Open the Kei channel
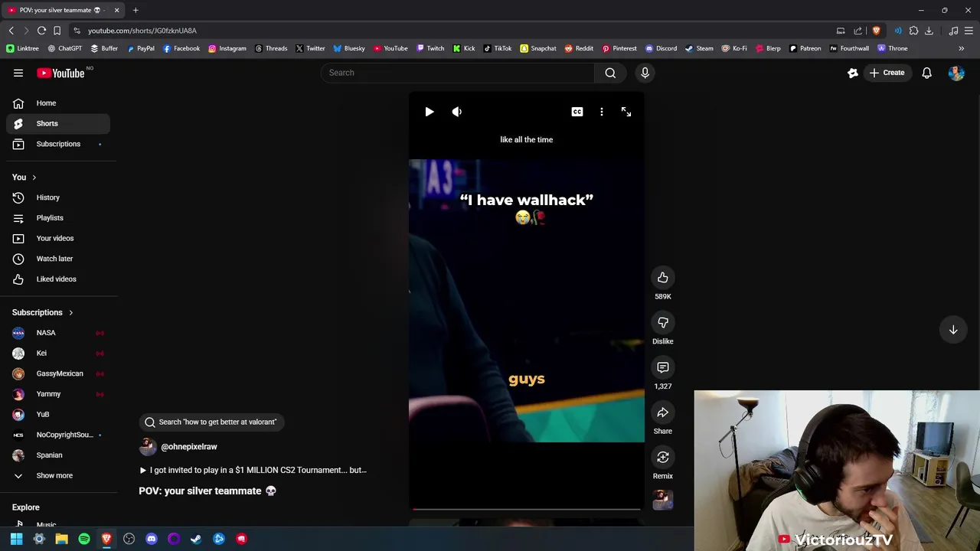This screenshot has height=551, width=980. (x=58, y=353)
